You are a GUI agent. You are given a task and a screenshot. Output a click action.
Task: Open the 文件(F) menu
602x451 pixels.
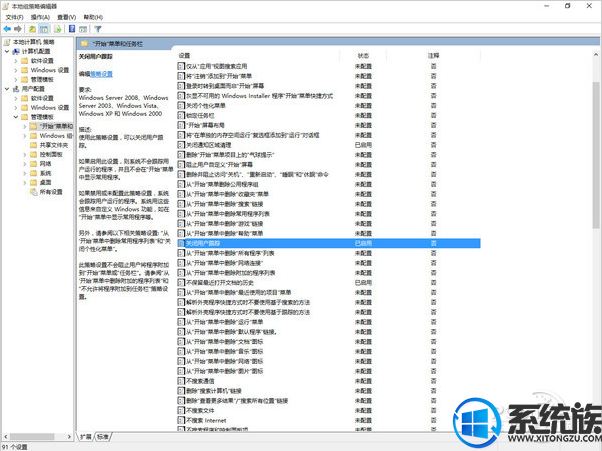point(15,17)
